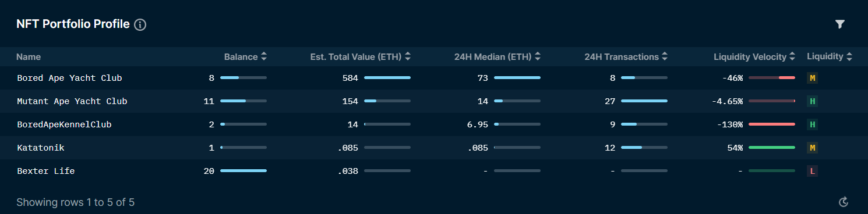This screenshot has width=868, height=214.
Task: Click the H liquidity badge for BoredApeKennelClub
Action: point(812,124)
